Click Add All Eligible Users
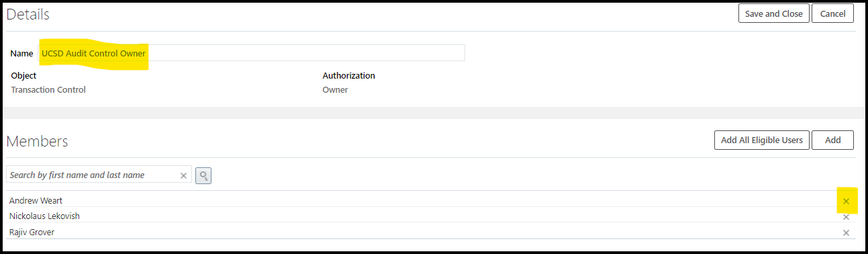 click(x=761, y=140)
